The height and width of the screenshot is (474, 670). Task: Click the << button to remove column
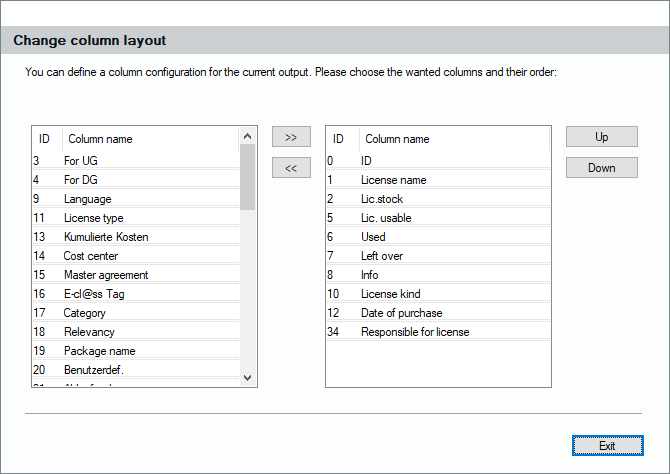(291, 168)
